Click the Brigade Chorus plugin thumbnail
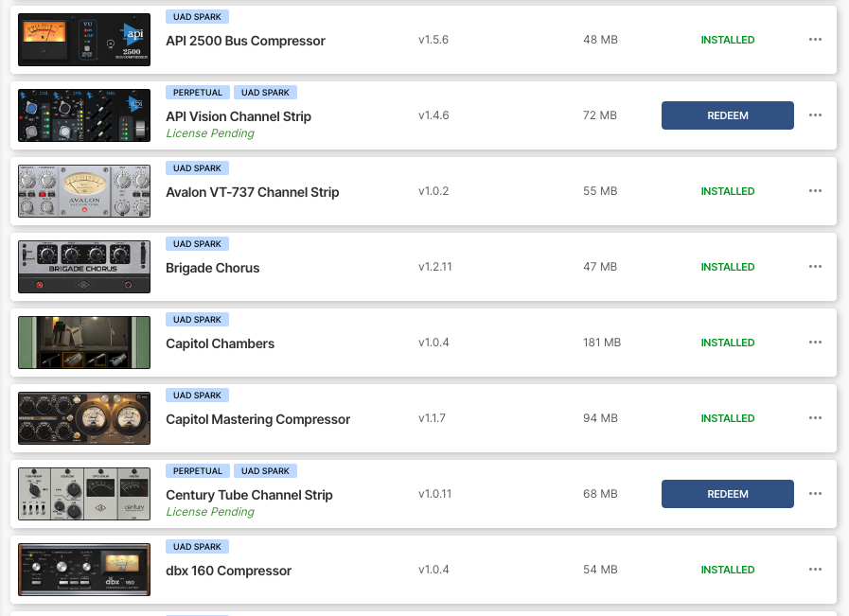Image resolution: width=849 pixels, height=616 pixels. tap(84, 267)
